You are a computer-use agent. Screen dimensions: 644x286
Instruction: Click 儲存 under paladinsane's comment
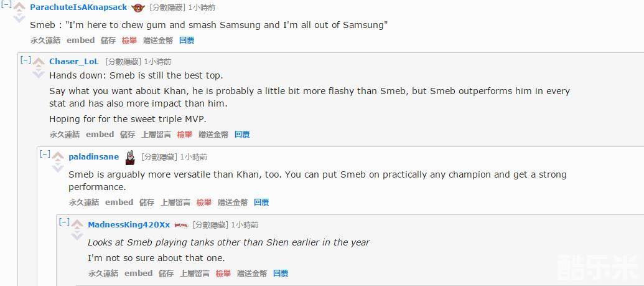[147, 202]
